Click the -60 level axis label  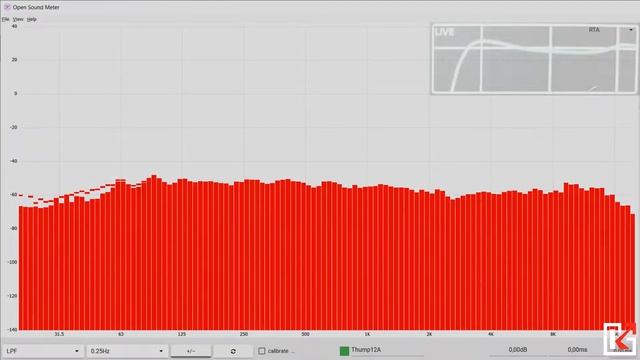point(13,195)
